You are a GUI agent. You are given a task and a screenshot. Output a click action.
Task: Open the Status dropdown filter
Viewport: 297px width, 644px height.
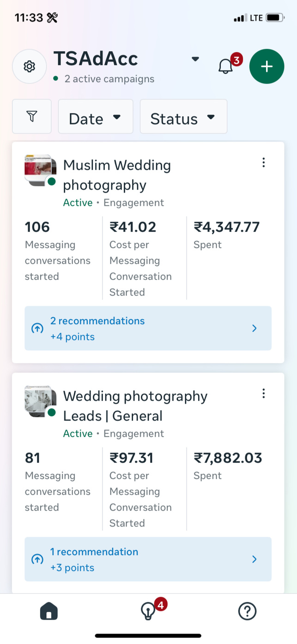(183, 117)
